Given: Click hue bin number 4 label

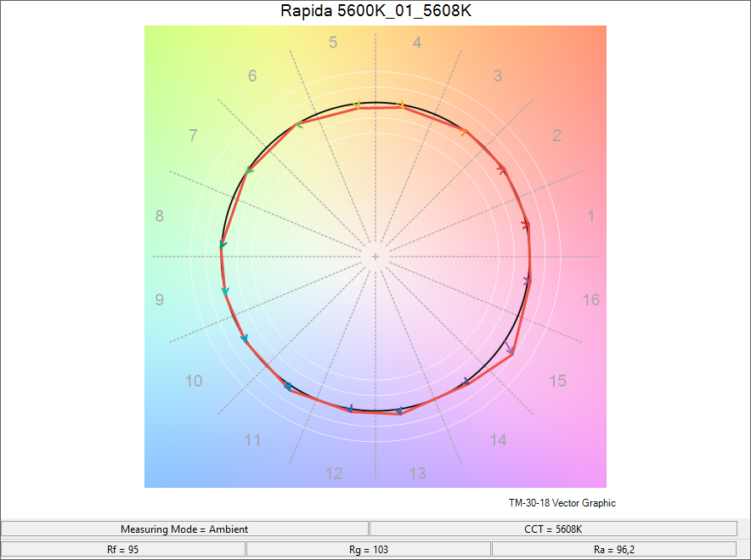Looking at the screenshot, I should point(417,42).
